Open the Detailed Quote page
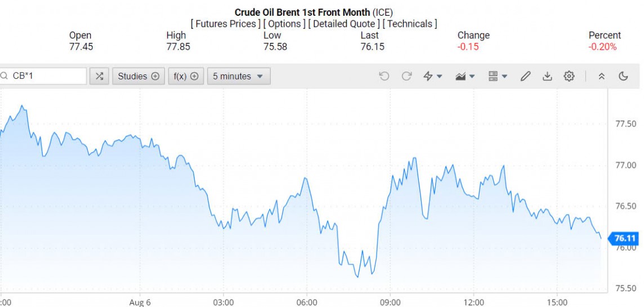The image size is (644, 307). pos(344,24)
